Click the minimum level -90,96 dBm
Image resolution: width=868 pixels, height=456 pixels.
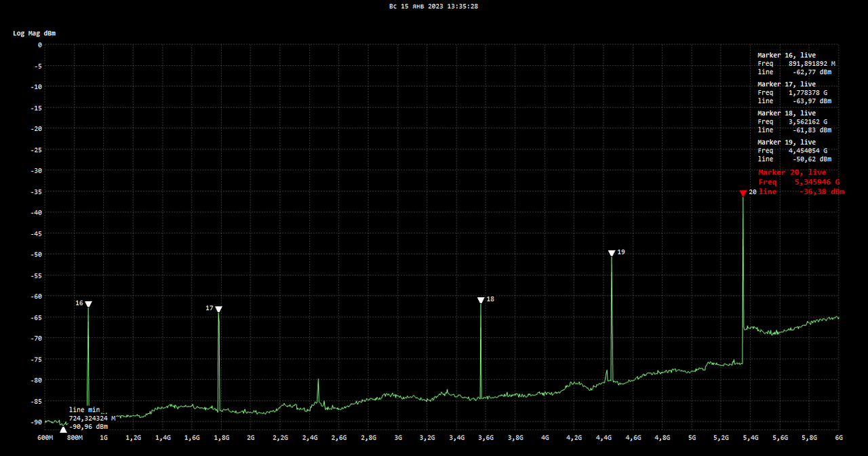click(89, 427)
